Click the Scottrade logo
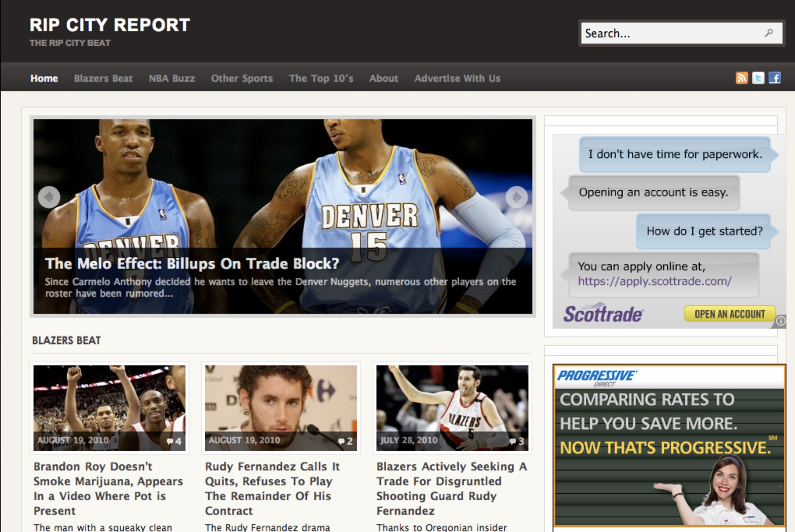Screen dimensions: 795x532 pyautogui.click(x=603, y=313)
